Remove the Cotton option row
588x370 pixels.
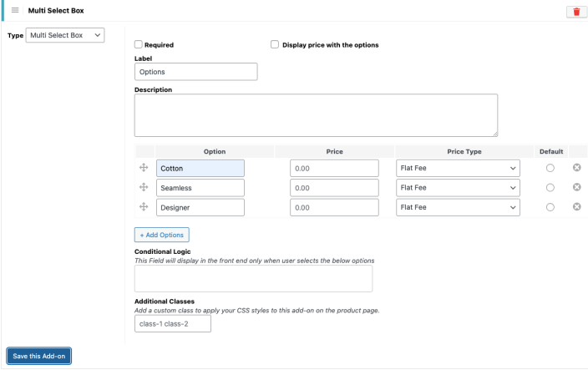point(576,168)
